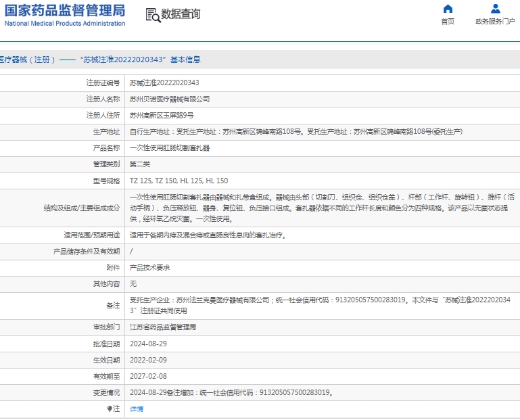Select the 基本信息 page heading
This screenshot has width=520, height=420.
pos(185,60)
